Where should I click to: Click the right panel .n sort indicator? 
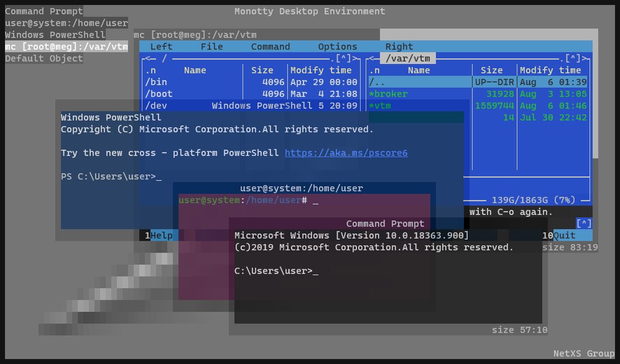pyautogui.click(x=374, y=70)
